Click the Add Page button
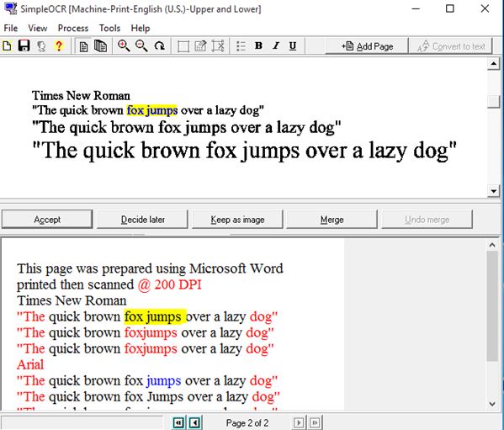The width and height of the screenshot is (504, 430). [x=367, y=46]
